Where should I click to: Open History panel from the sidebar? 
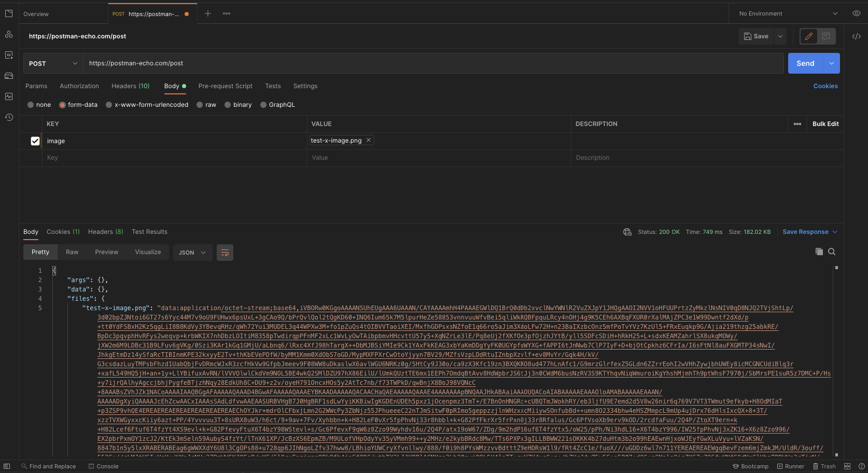point(9,117)
